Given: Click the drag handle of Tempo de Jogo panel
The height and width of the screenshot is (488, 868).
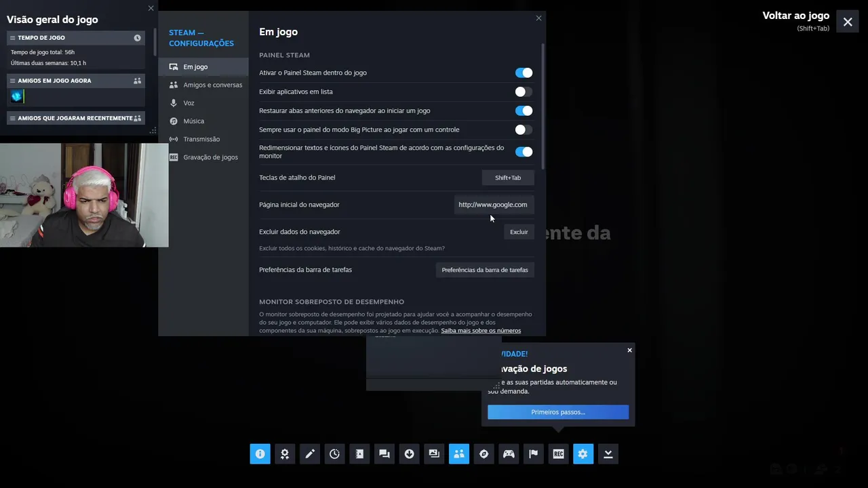Looking at the screenshot, I should pos(12,38).
